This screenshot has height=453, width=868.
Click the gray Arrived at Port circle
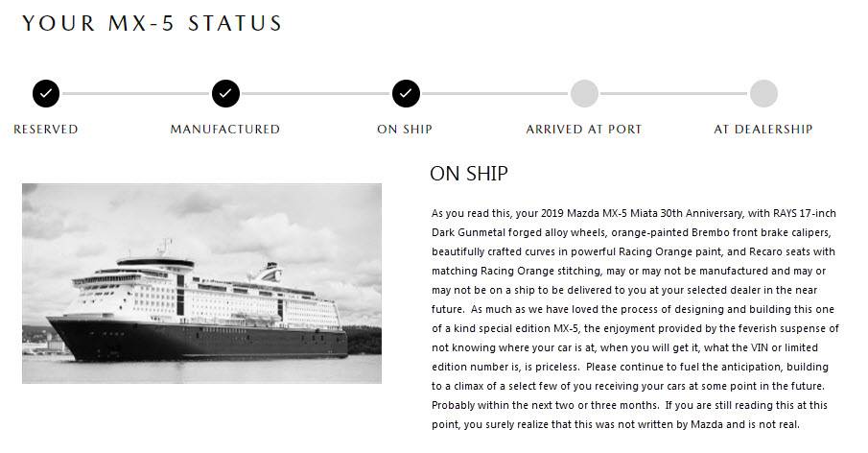[584, 94]
